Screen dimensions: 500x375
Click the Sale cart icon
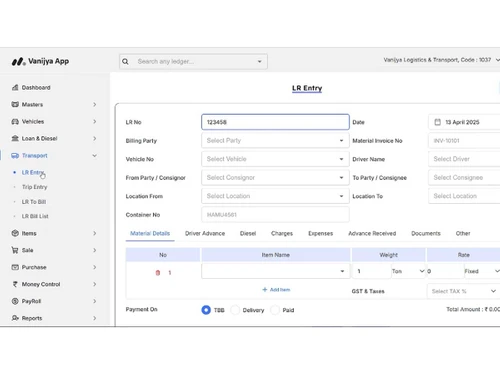[15, 250]
